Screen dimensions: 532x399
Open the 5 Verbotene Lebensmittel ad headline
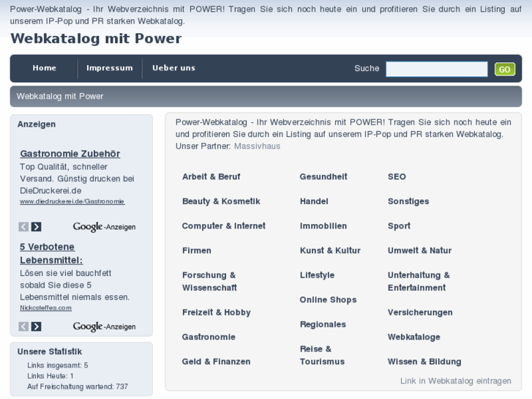click(x=51, y=253)
